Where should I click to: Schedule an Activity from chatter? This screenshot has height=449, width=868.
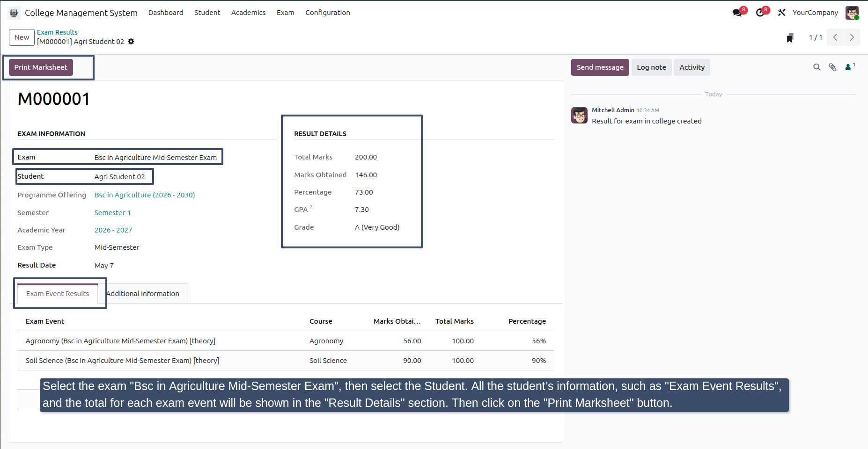tap(692, 67)
